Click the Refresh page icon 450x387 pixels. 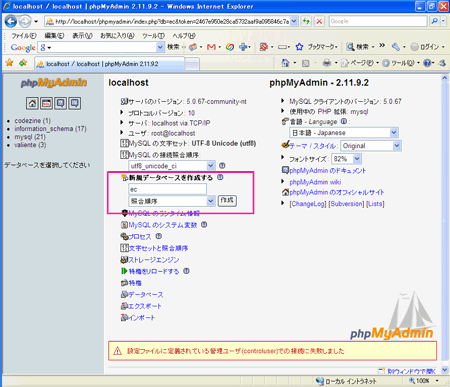pyautogui.click(x=306, y=21)
